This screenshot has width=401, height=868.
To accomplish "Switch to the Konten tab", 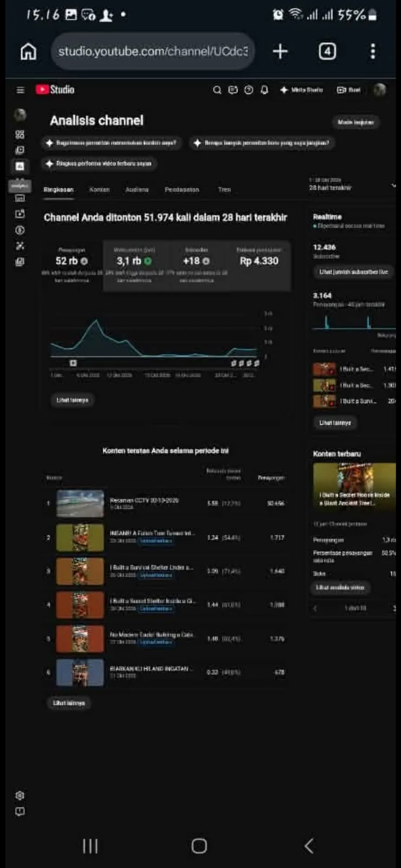I will (x=99, y=189).
